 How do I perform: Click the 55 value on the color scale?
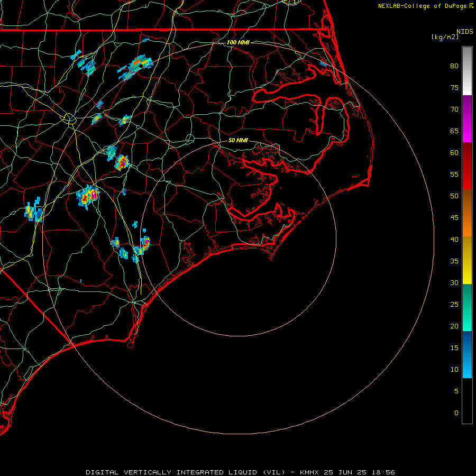coord(454,174)
